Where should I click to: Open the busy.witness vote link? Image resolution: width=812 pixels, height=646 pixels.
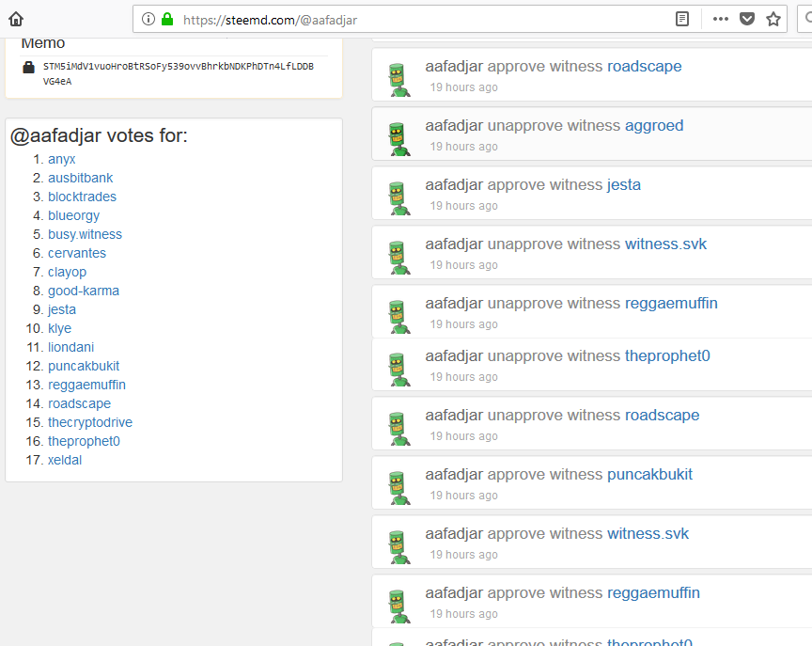[x=85, y=234]
